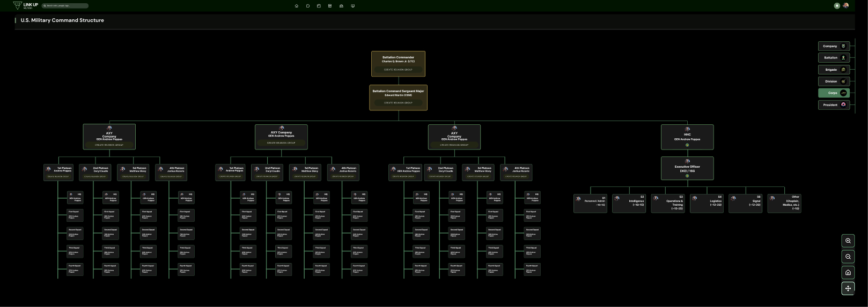This screenshot has width=868, height=307.
Task: Expand the HHC node green dot
Action: pyautogui.click(x=687, y=145)
